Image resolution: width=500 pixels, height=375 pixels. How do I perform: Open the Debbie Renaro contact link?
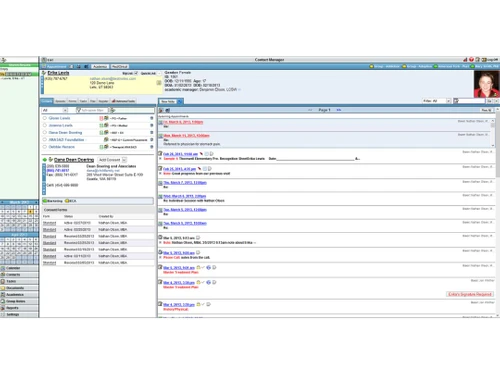point(62,147)
